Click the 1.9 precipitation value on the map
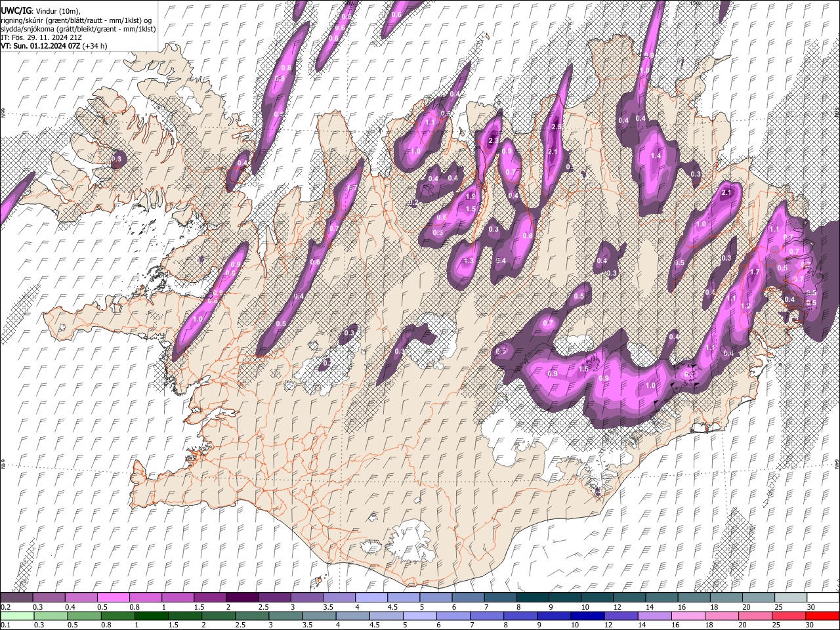 tap(471, 196)
